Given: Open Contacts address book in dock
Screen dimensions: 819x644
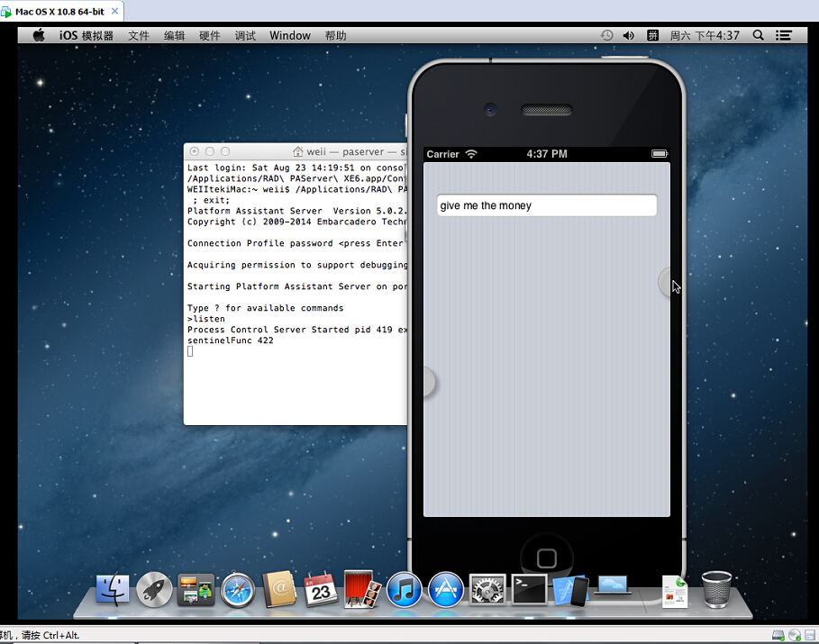Looking at the screenshot, I should 279,590.
